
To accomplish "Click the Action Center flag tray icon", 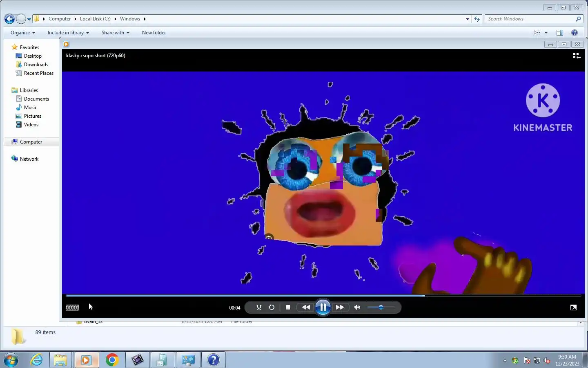I will point(527,360).
